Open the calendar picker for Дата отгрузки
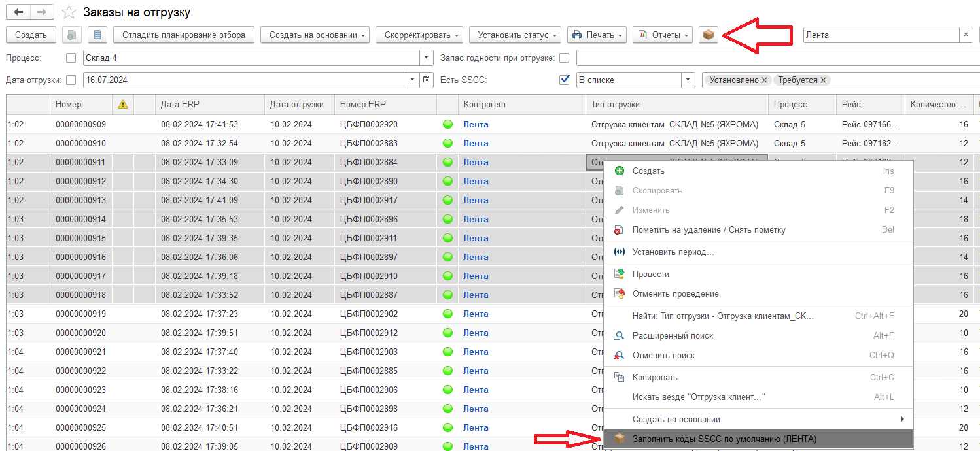980x451 pixels. point(427,80)
